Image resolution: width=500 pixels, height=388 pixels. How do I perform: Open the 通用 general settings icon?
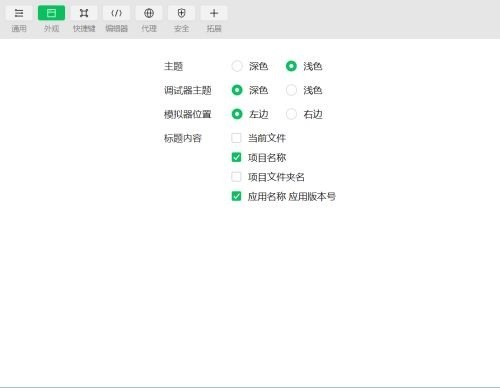tap(19, 13)
